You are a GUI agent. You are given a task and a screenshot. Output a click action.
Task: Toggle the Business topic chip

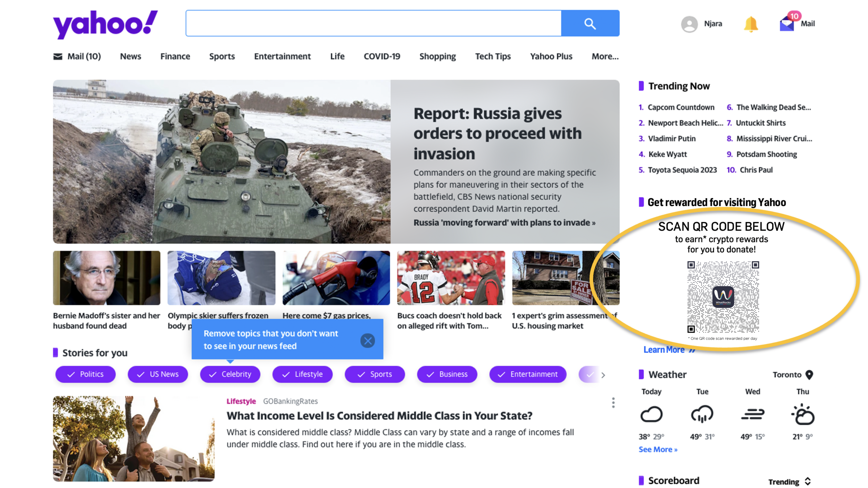[x=447, y=374]
